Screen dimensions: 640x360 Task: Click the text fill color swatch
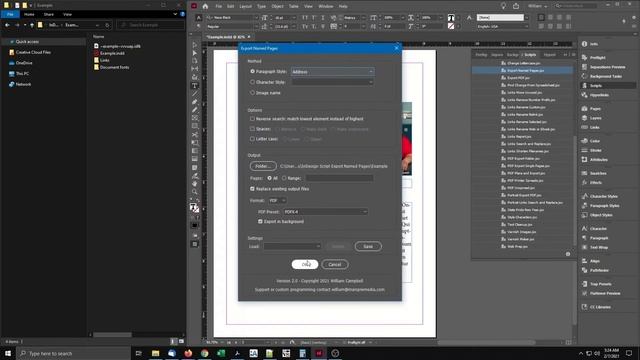coord(451,18)
